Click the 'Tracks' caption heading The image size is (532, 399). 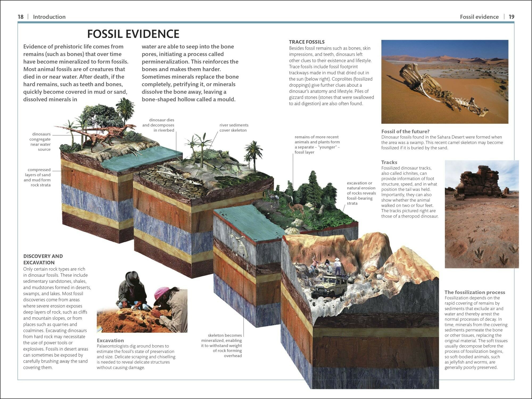click(x=389, y=162)
